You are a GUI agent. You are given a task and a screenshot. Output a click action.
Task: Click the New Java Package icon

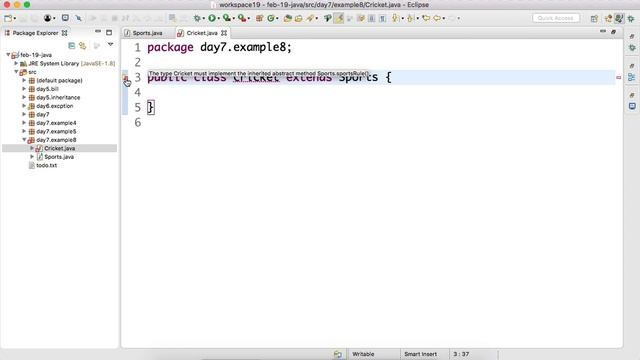260,18
